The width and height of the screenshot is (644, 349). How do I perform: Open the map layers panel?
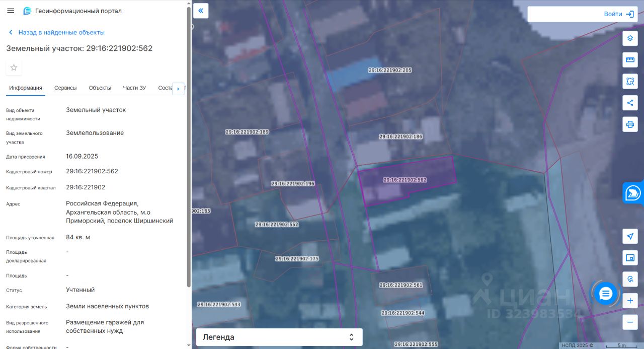(x=630, y=38)
